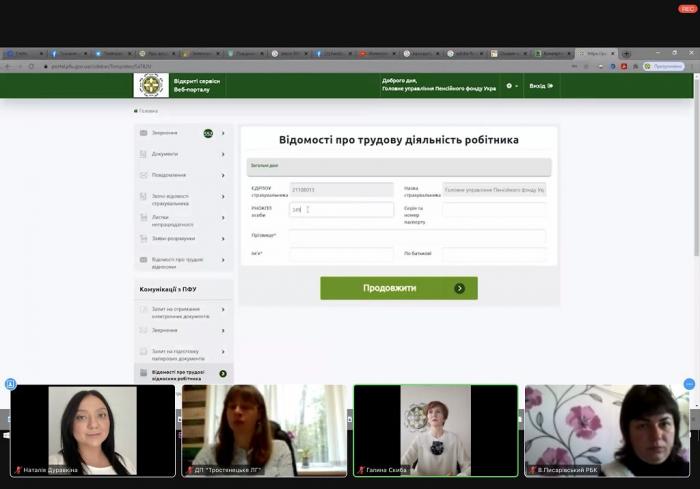Click the browser reload icon
The height and width of the screenshot is (489, 700).
pyautogui.click(x=31, y=66)
